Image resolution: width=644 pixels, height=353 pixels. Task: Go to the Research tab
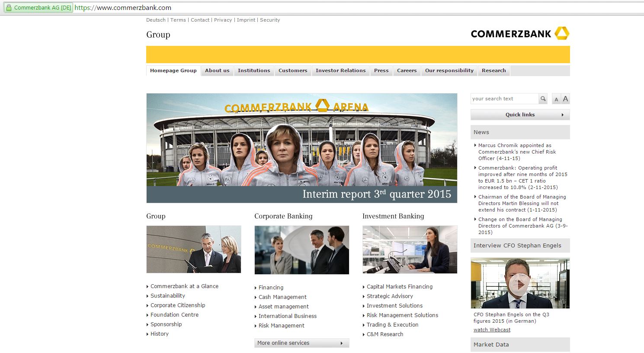[494, 71]
